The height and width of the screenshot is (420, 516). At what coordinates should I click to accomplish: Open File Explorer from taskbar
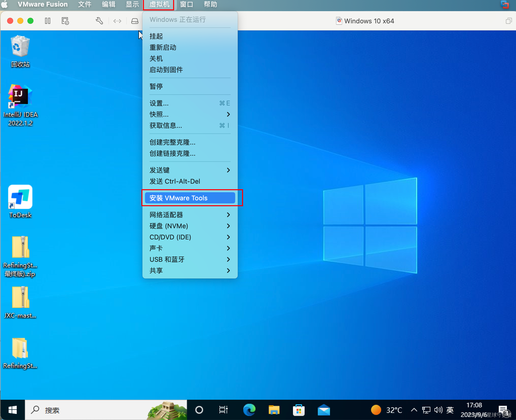[274, 410]
